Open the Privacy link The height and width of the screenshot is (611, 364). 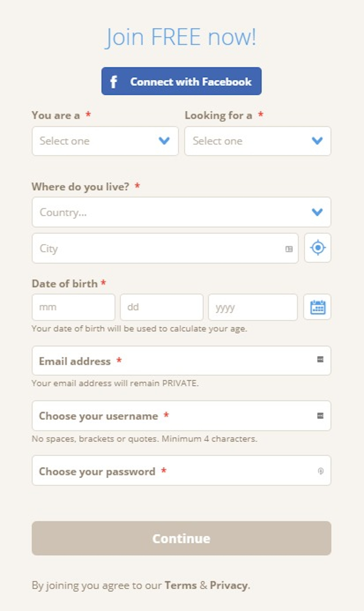tap(229, 586)
